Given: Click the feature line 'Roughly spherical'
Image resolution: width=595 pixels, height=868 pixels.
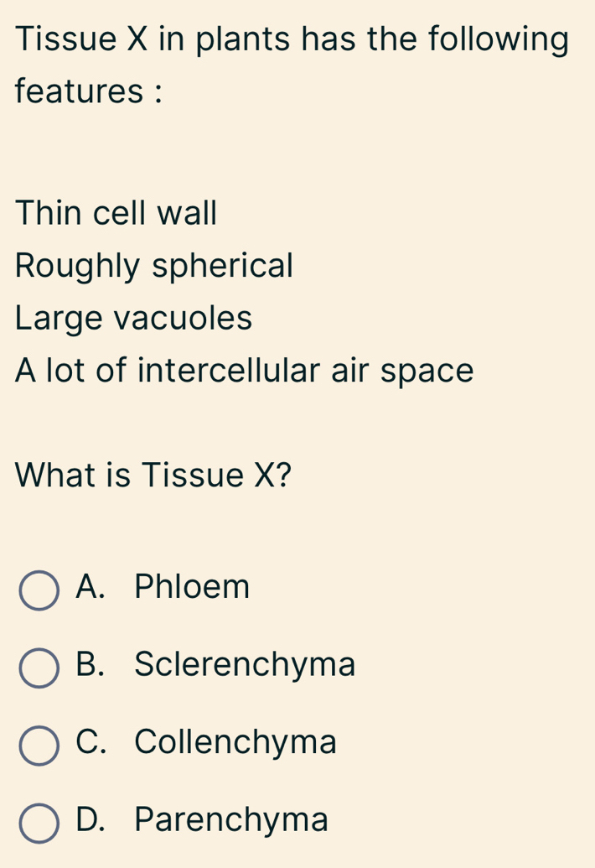Looking at the screenshot, I should click(x=155, y=267).
